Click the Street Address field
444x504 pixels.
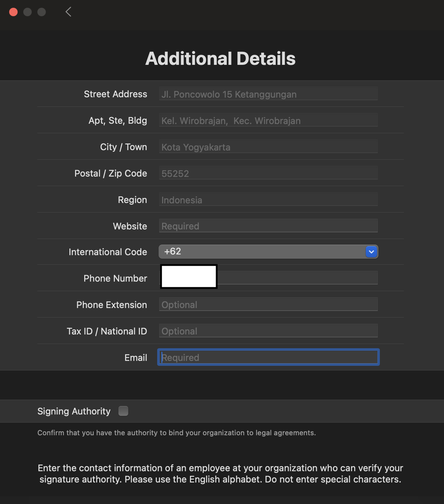point(268,94)
